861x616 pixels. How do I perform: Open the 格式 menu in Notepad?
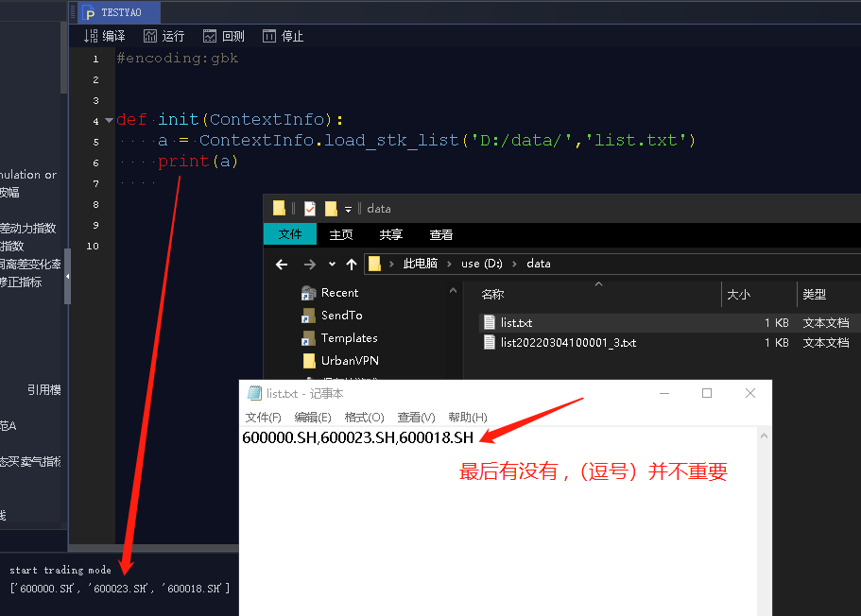click(363, 417)
